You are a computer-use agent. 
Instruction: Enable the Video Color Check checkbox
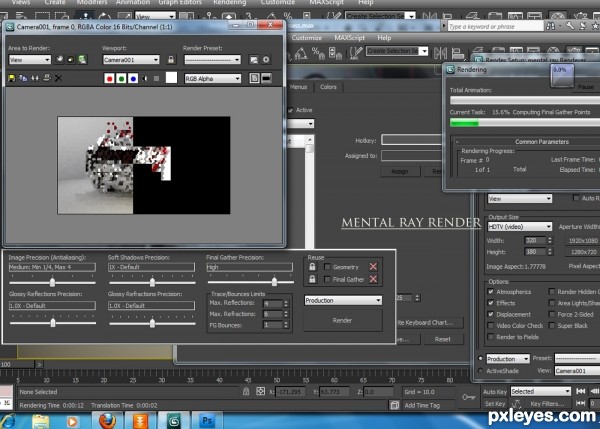491,326
